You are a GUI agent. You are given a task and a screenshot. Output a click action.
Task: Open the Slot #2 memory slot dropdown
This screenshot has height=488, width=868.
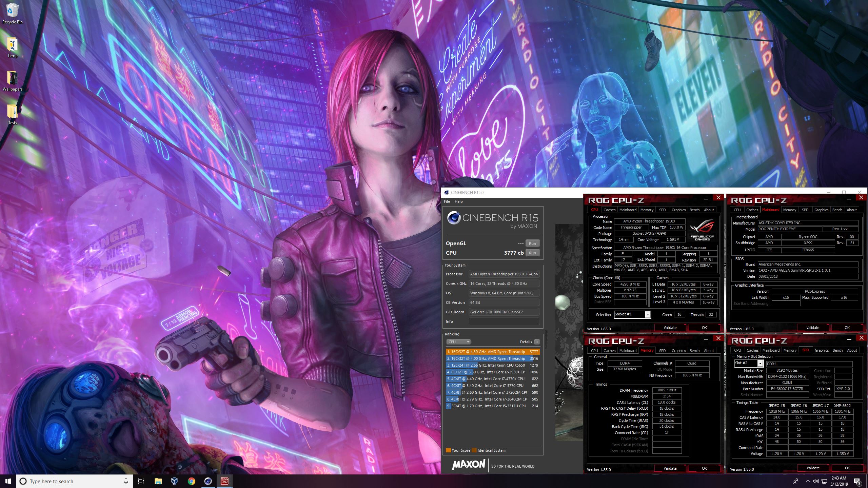click(749, 363)
